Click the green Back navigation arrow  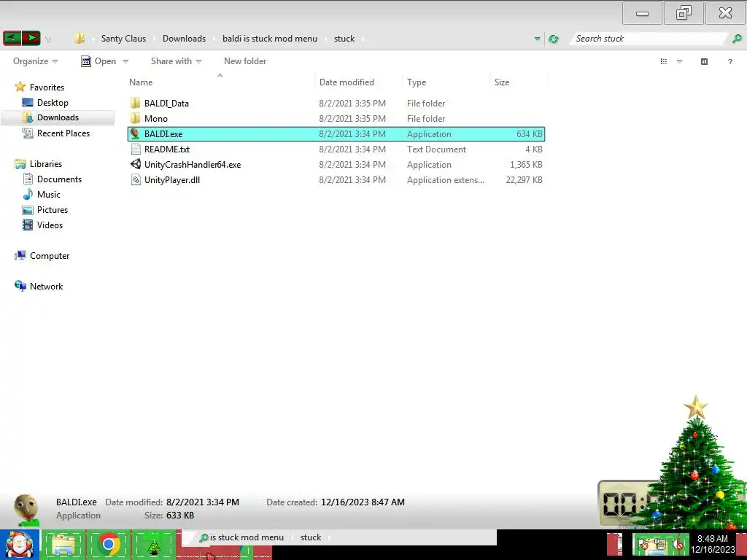click(12, 38)
